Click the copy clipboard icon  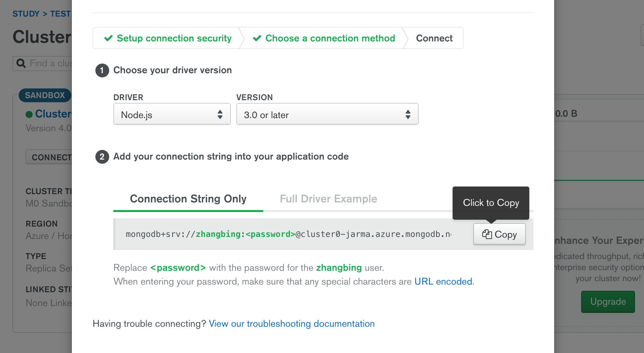pos(487,234)
